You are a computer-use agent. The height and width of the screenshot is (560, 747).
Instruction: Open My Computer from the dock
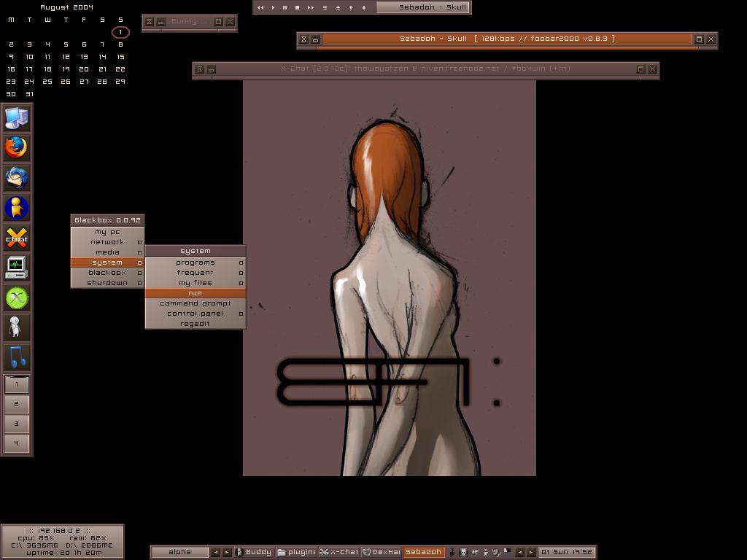point(17,117)
